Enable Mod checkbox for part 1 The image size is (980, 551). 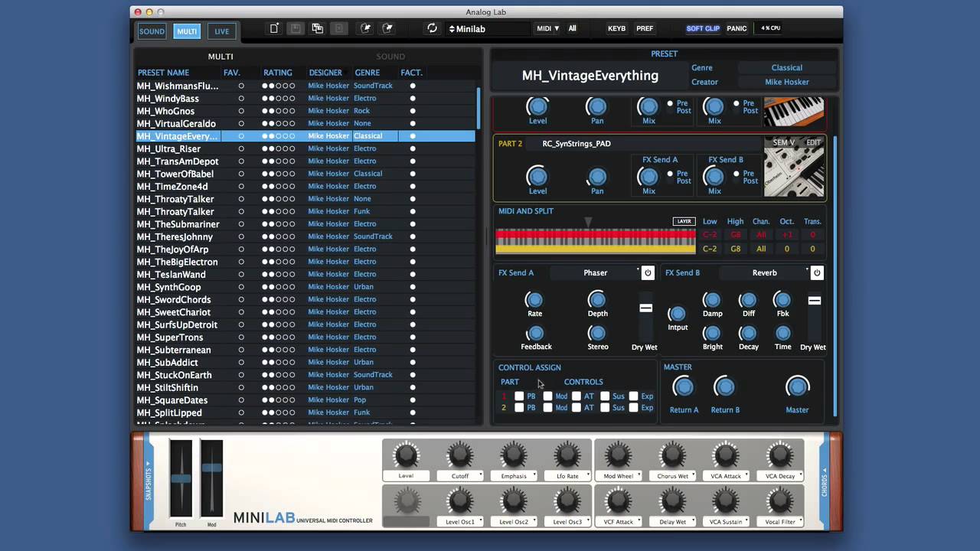pos(547,396)
